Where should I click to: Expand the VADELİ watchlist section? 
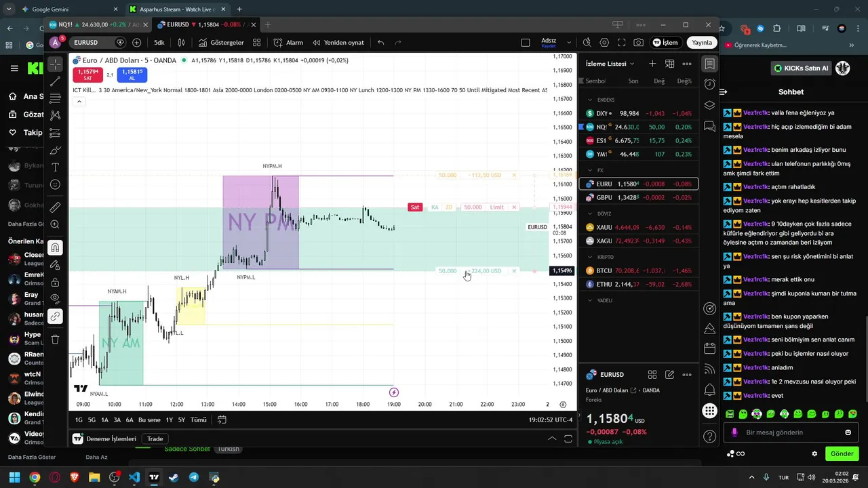[x=590, y=300]
